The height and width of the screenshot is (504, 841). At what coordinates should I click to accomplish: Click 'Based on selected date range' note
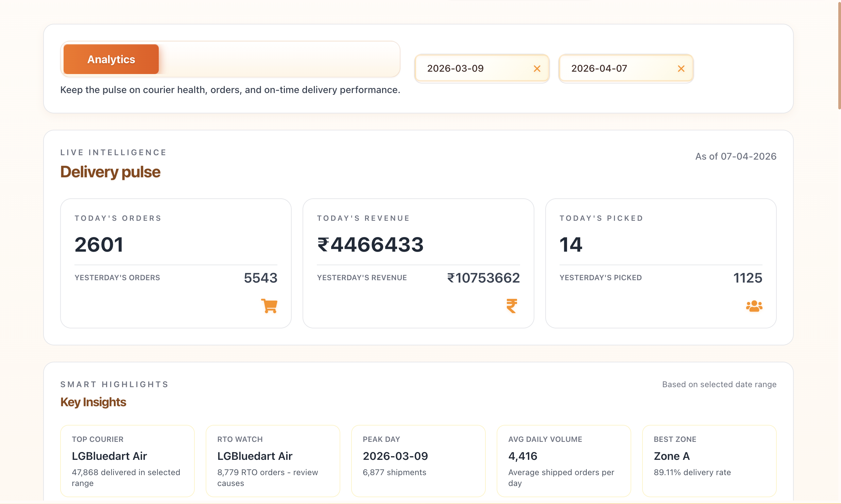[719, 384]
